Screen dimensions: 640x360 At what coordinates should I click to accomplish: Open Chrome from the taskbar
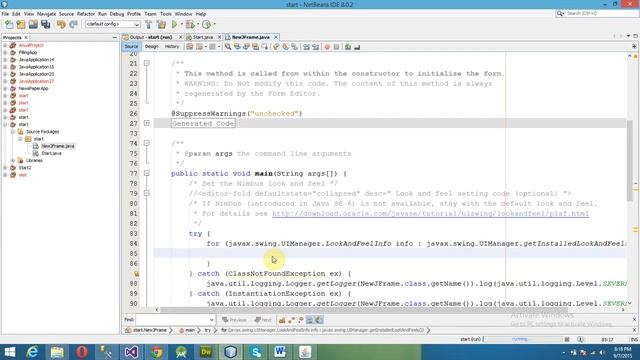point(156,352)
